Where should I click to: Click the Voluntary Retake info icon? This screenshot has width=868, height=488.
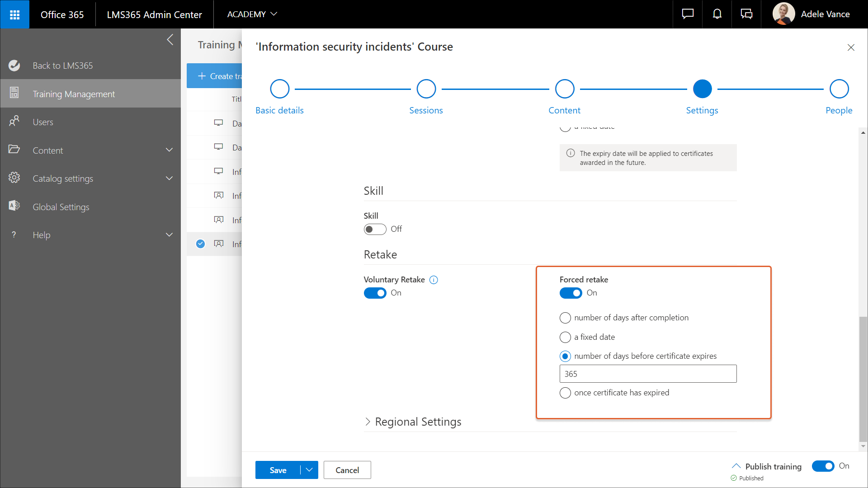pyautogui.click(x=434, y=280)
